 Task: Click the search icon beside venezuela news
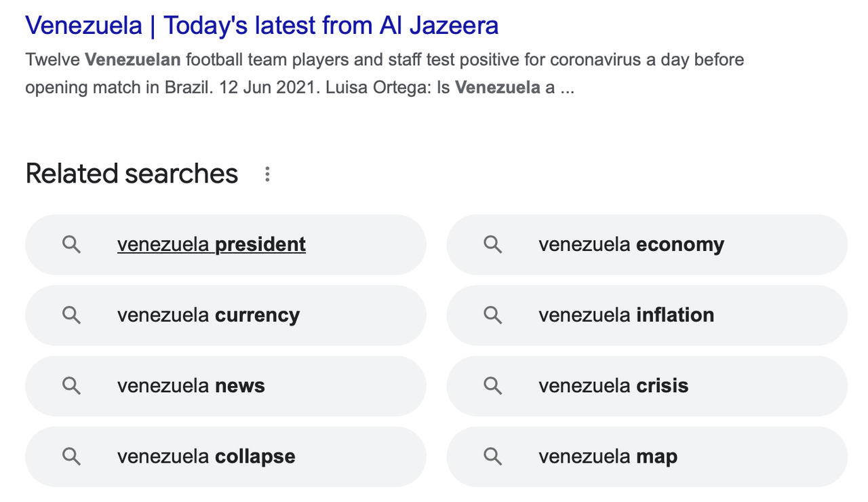pos(72,386)
